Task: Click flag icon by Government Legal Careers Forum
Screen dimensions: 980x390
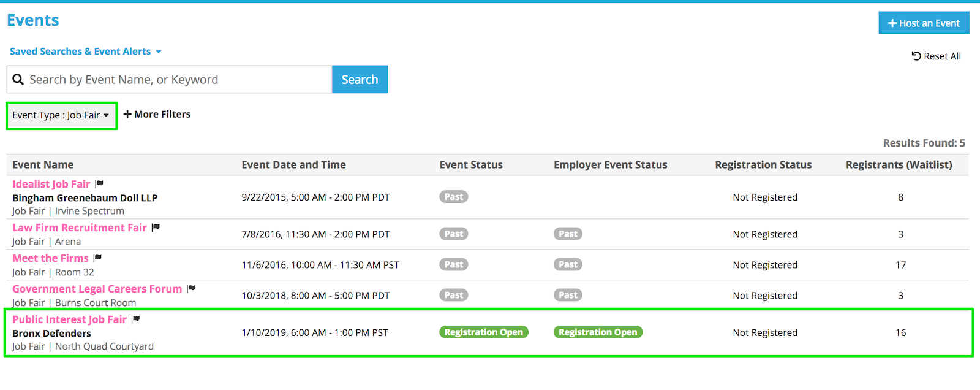Action: [x=192, y=289]
